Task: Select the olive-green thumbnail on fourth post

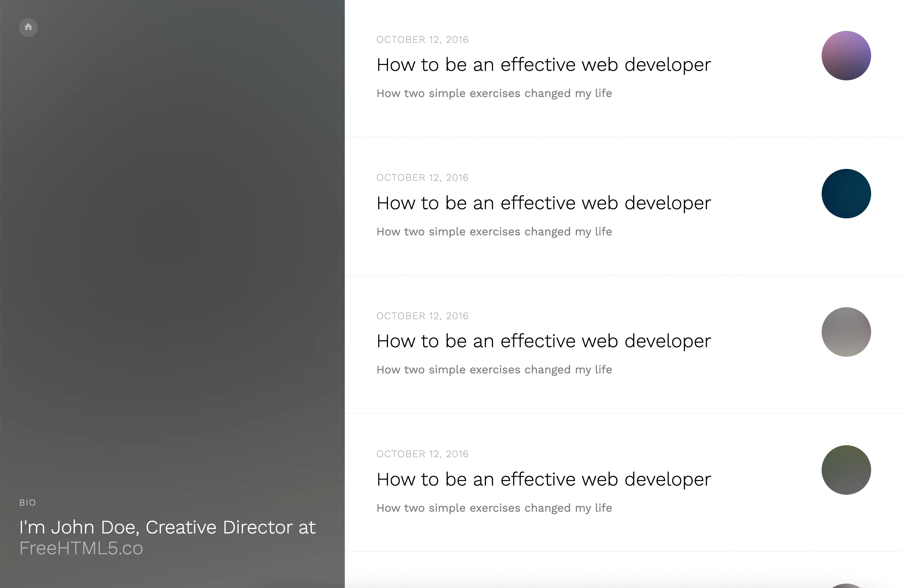Action: tap(846, 470)
